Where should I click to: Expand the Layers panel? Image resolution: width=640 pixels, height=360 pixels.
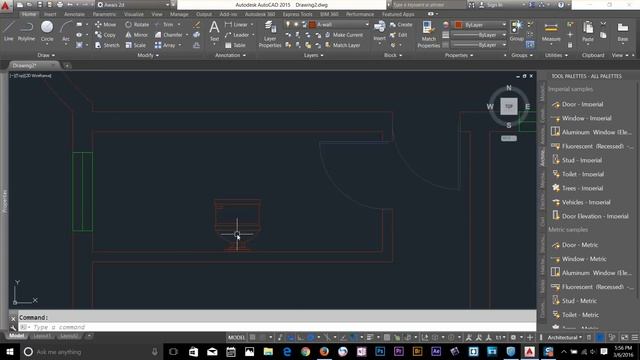(x=313, y=55)
